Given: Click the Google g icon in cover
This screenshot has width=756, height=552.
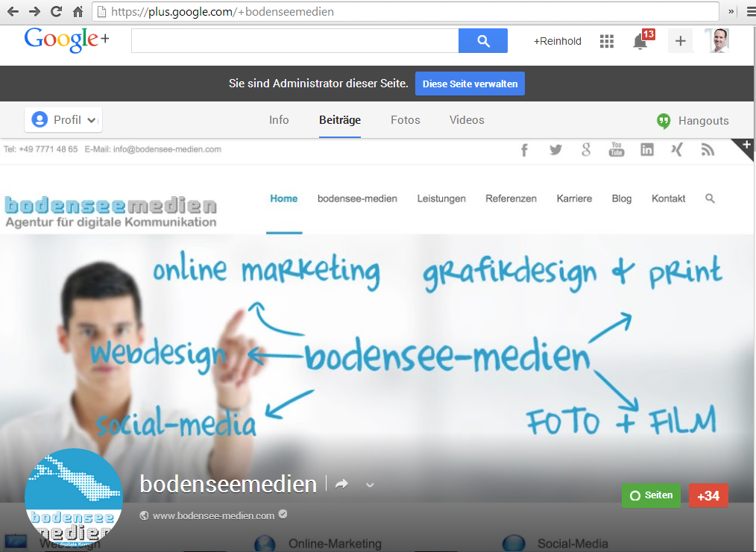Looking at the screenshot, I should 586,150.
